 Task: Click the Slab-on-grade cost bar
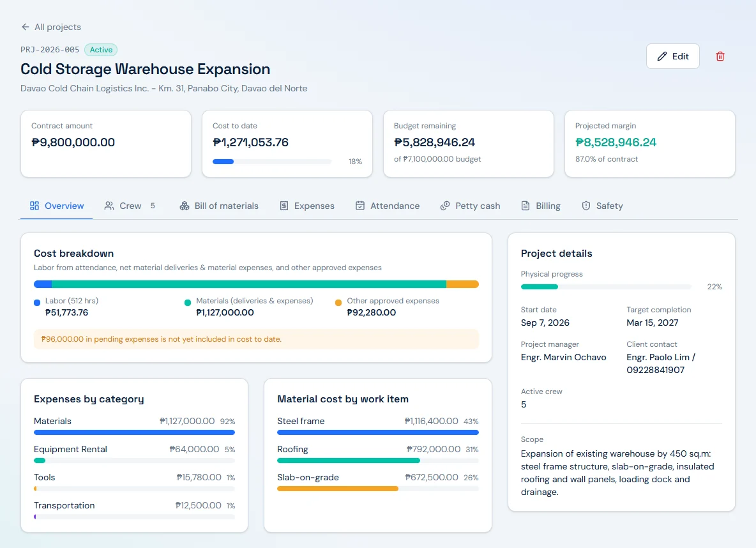(x=378, y=489)
